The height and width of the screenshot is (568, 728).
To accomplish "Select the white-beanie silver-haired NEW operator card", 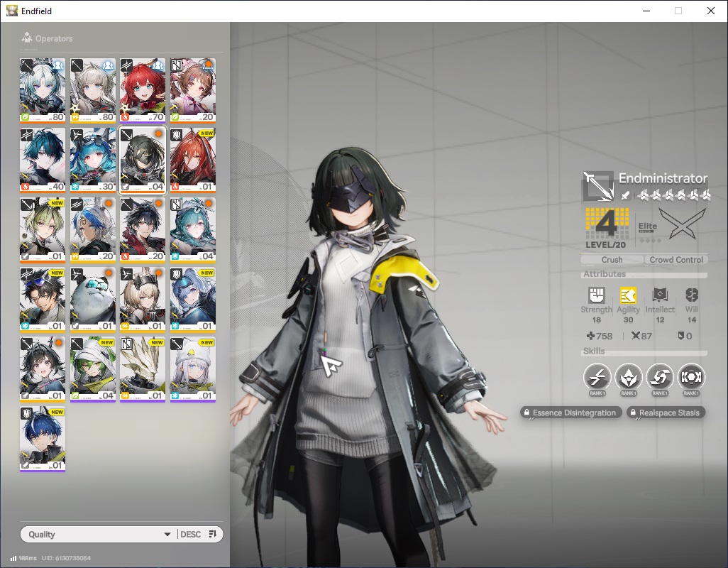I will (193, 368).
